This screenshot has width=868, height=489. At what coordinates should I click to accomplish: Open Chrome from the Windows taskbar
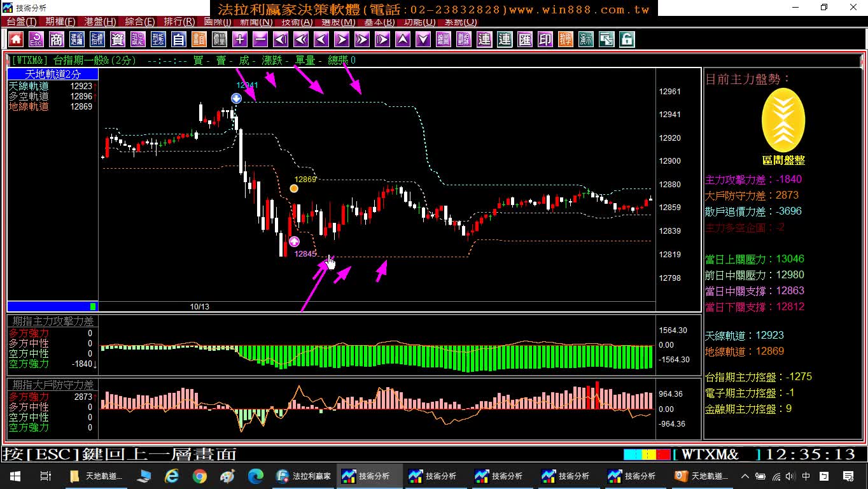click(x=200, y=476)
